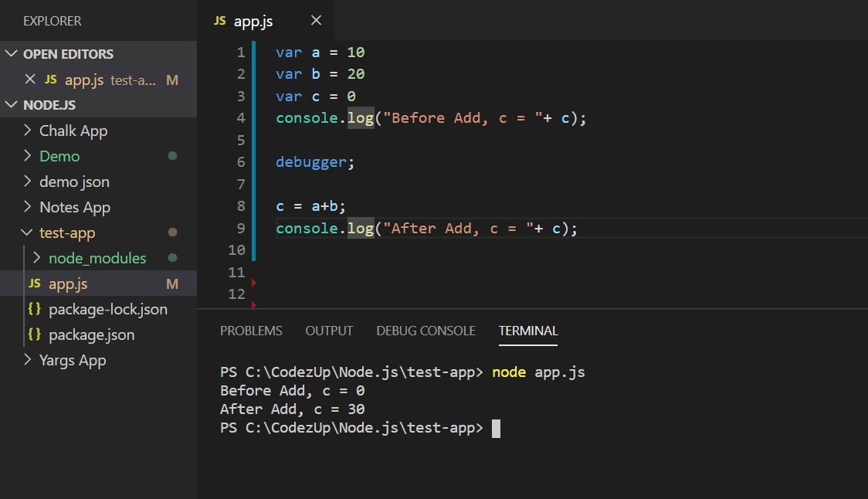Expand the Chalk App folder
Image resolution: width=868 pixels, height=499 pixels.
click(26, 130)
